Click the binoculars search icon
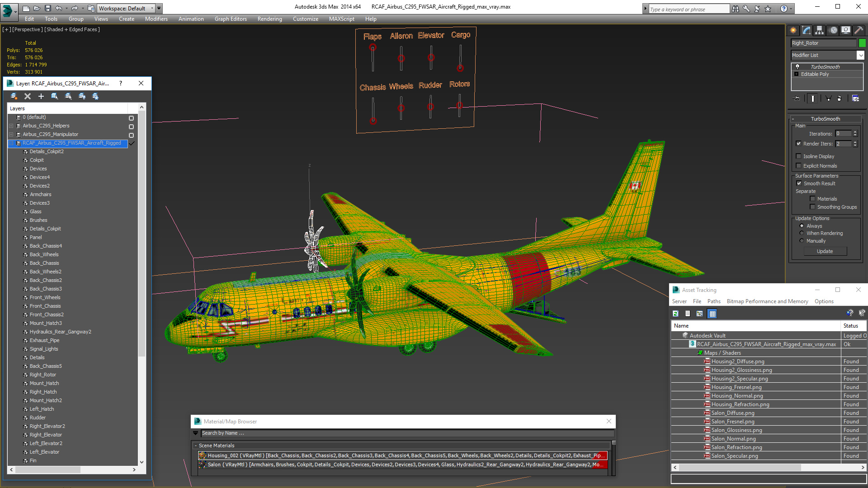The width and height of the screenshot is (868, 488). click(736, 9)
